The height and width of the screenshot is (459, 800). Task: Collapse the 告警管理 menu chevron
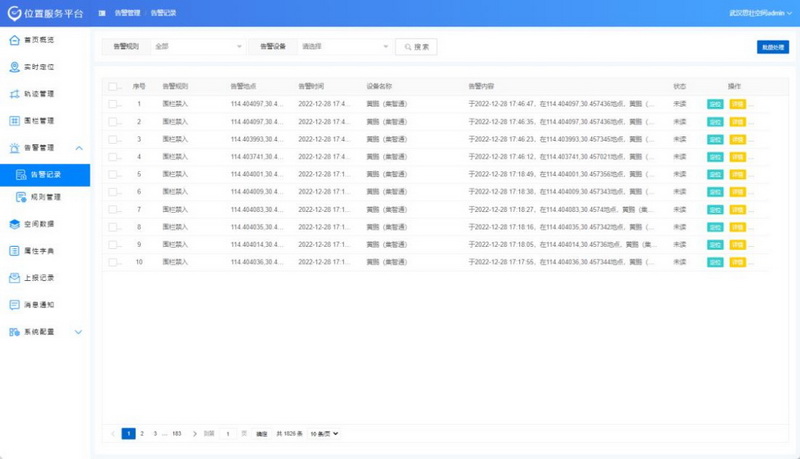pyautogui.click(x=79, y=148)
